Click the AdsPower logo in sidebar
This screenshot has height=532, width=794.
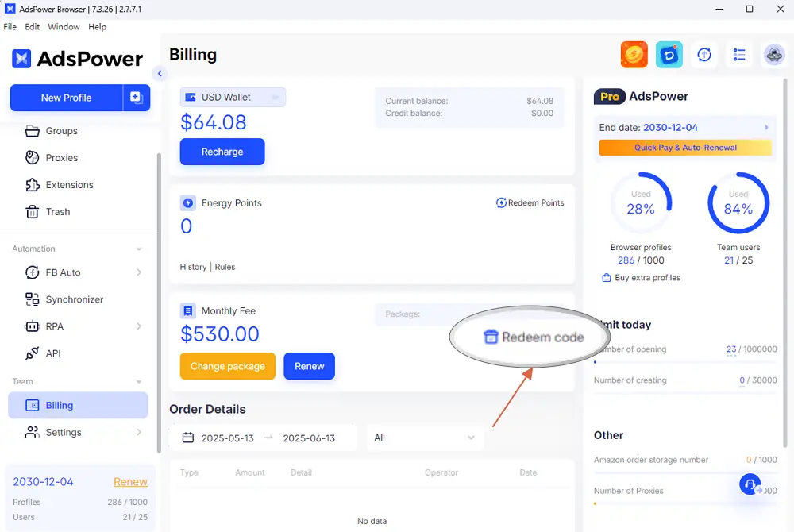(x=77, y=59)
